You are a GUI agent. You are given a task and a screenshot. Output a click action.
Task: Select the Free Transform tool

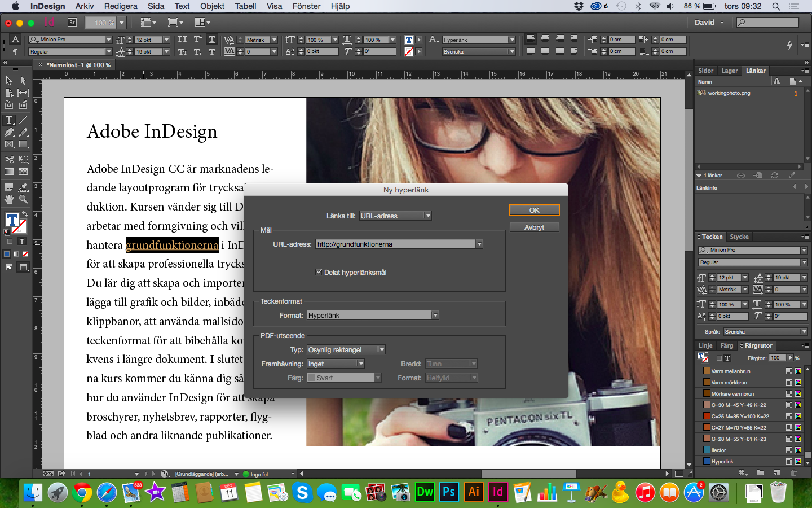[x=23, y=160]
